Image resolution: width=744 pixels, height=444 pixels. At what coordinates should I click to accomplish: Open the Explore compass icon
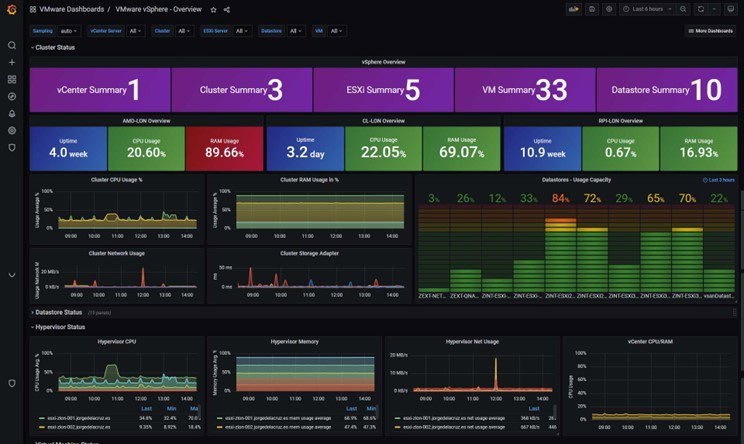[x=12, y=96]
